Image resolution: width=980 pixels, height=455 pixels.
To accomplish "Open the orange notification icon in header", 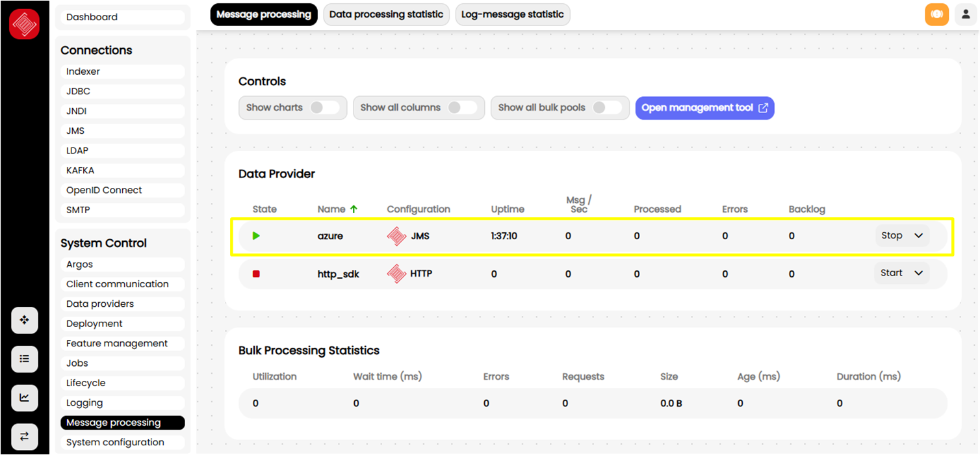I will click(936, 14).
